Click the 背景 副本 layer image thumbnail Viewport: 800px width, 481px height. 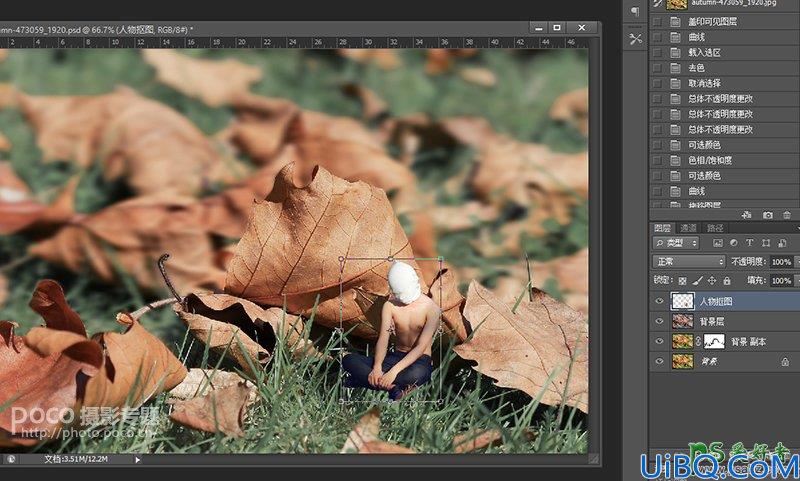(683, 341)
